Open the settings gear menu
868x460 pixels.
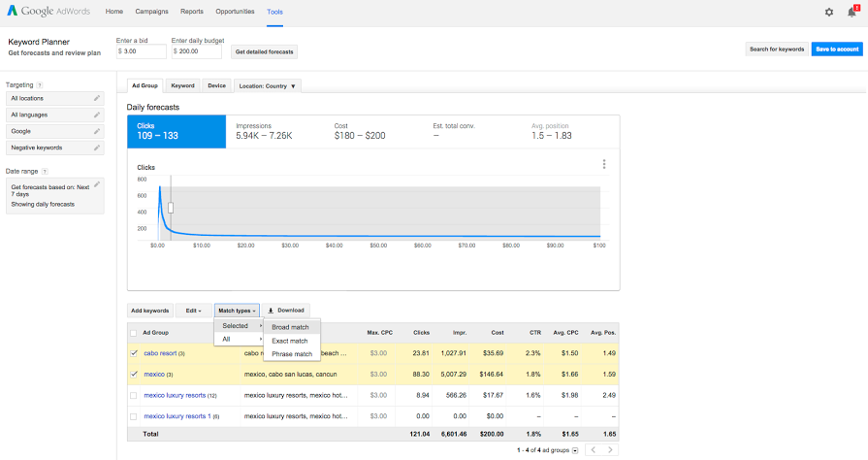828,12
